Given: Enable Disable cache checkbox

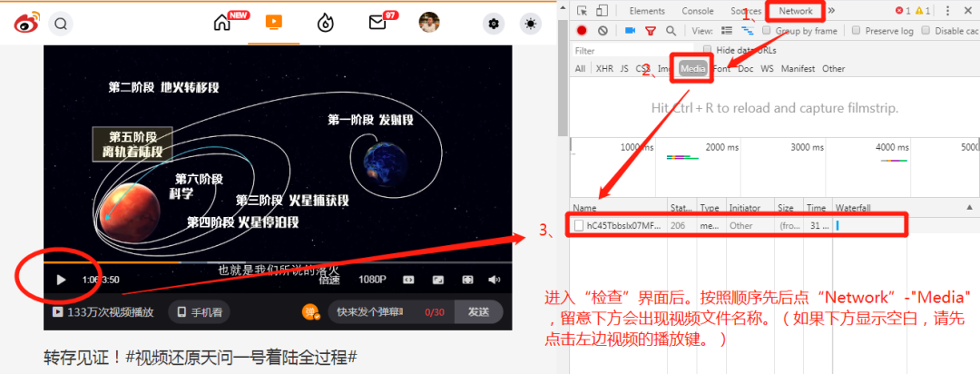Looking at the screenshot, I should pyautogui.click(x=926, y=30).
